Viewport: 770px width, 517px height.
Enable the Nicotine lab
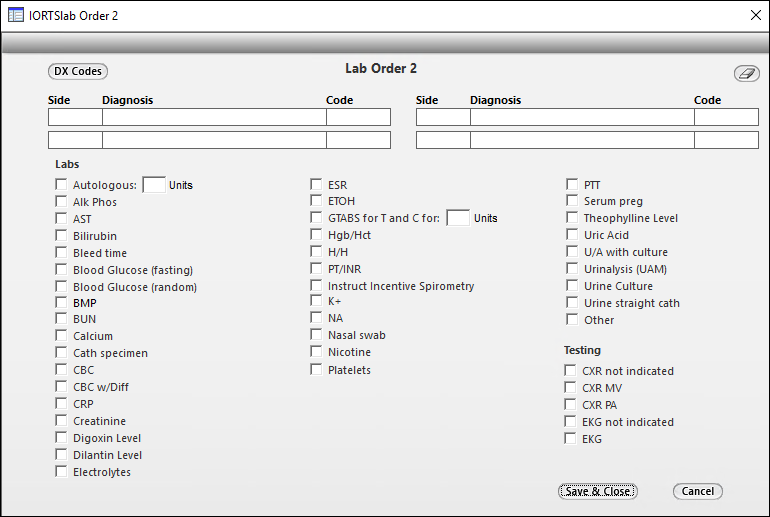pos(316,352)
